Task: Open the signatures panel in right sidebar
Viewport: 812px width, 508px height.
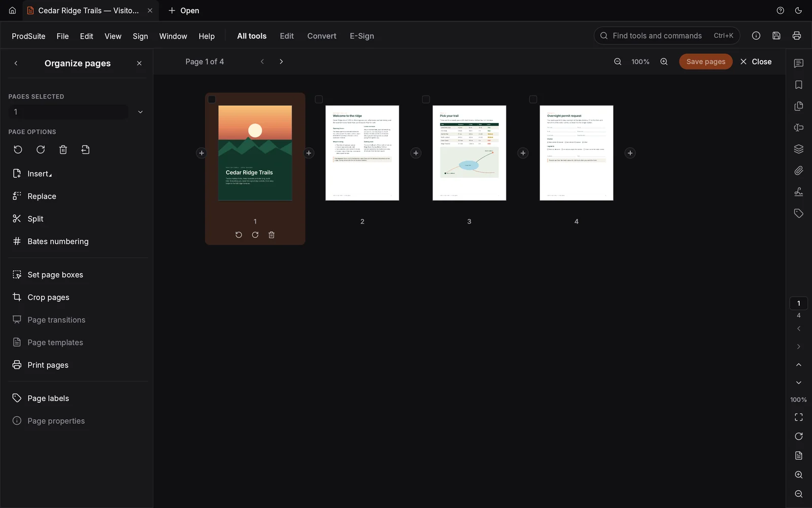Action: click(799, 192)
